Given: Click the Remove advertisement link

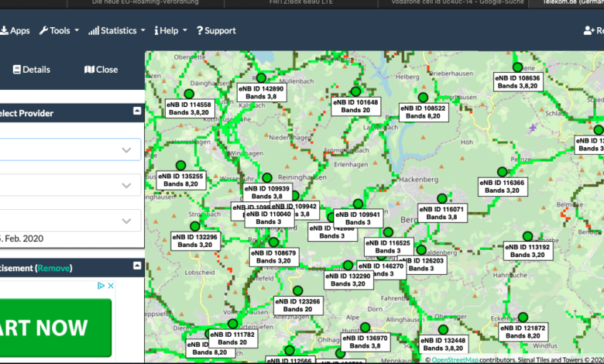Looking at the screenshot, I should (x=53, y=267).
